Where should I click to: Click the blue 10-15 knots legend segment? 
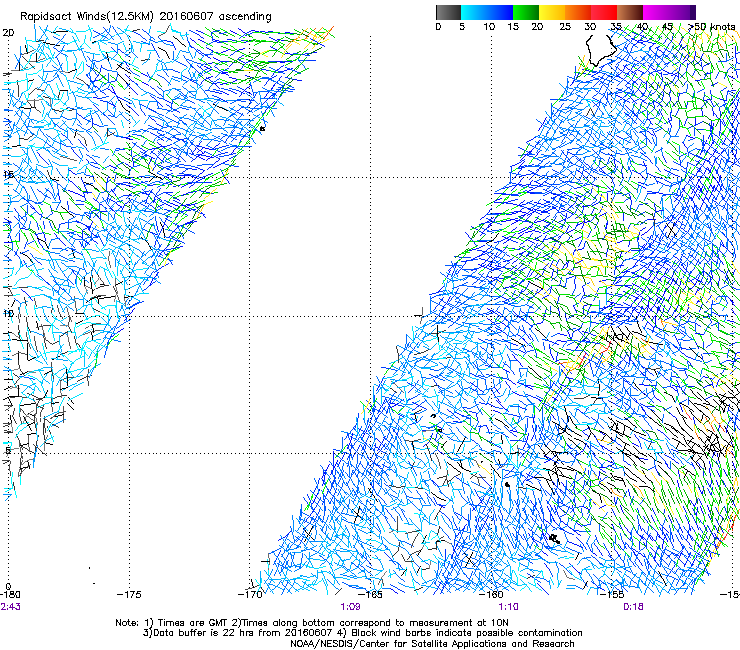[x=500, y=12]
